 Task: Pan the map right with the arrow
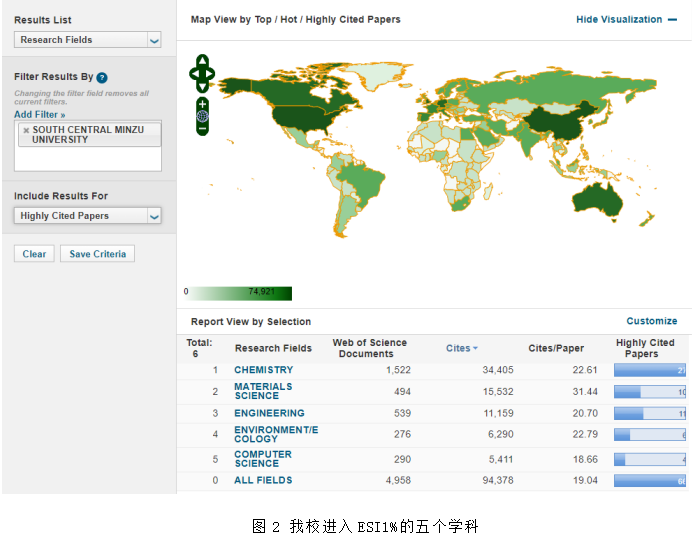pyautogui.click(x=211, y=74)
